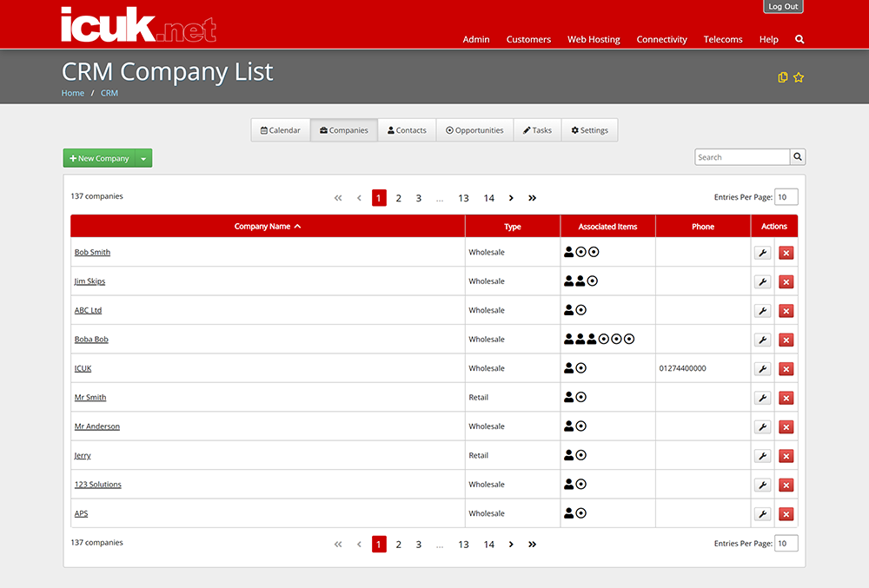Viewport: 869px width, 588px height.
Task: Go to page 2 in top pagination
Action: point(399,198)
